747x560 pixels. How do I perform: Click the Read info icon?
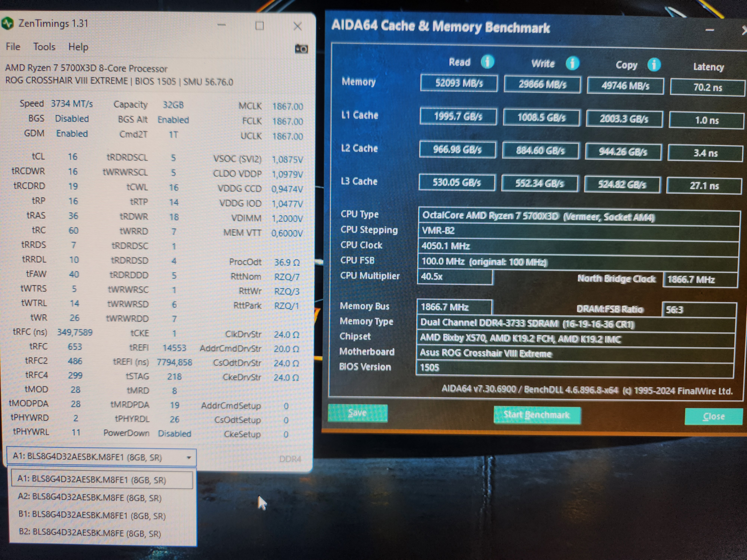tap(487, 62)
